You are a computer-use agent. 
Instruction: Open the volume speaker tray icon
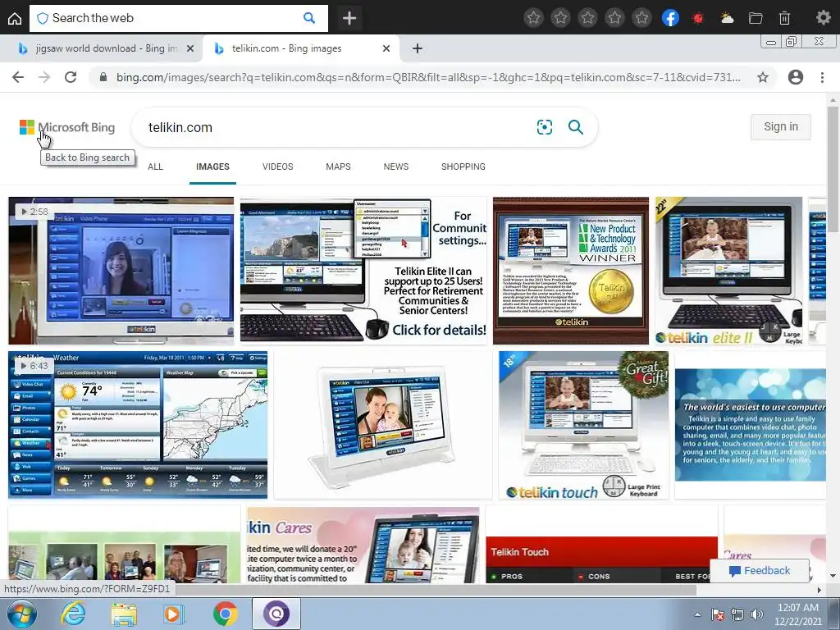point(757,614)
